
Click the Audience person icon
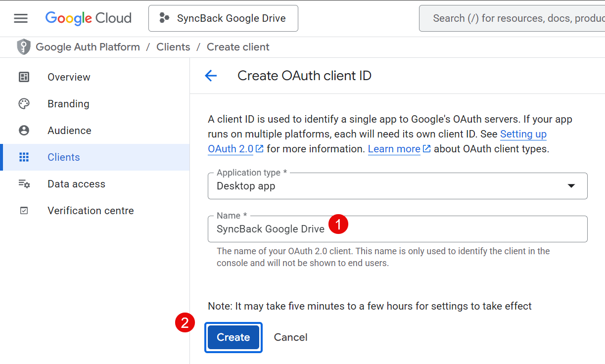tap(24, 131)
